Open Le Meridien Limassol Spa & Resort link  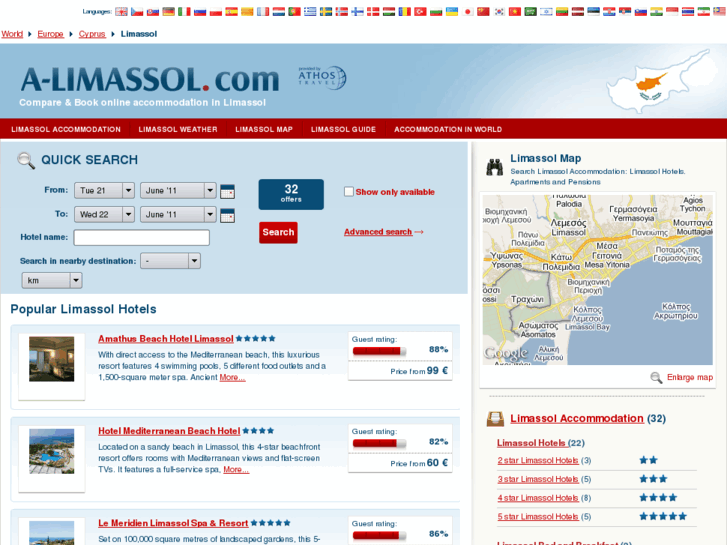tap(173, 524)
